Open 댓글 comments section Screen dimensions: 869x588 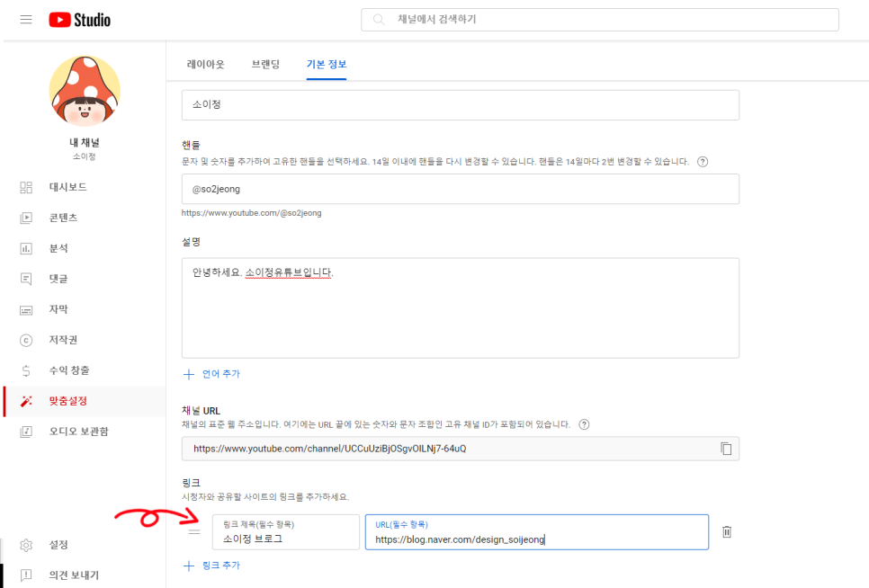[58, 279]
